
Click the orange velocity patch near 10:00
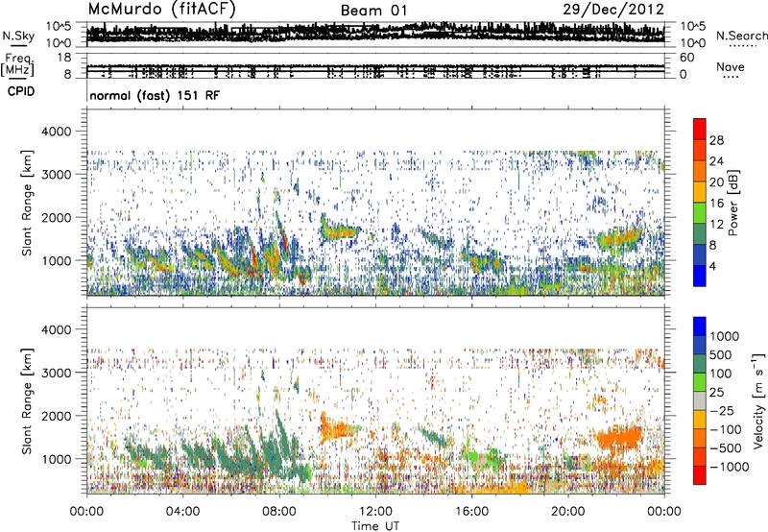tap(338, 430)
